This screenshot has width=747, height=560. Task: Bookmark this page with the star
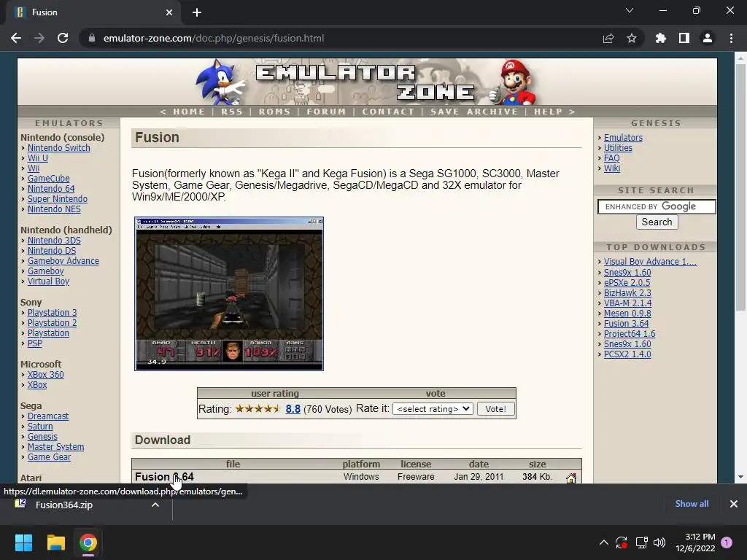click(632, 38)
